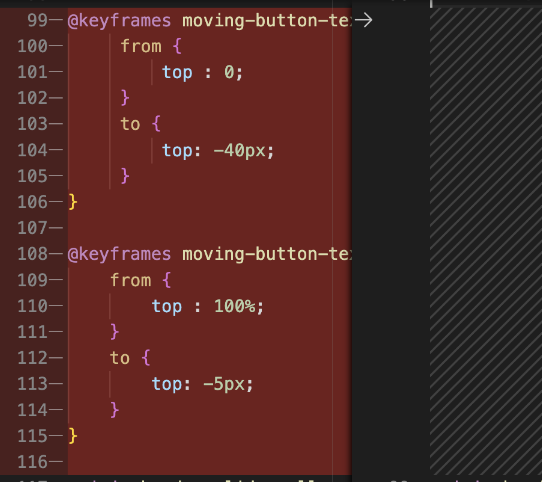Click the pink closing brace on line 105

pyautogui.click(x=125, y=176)
